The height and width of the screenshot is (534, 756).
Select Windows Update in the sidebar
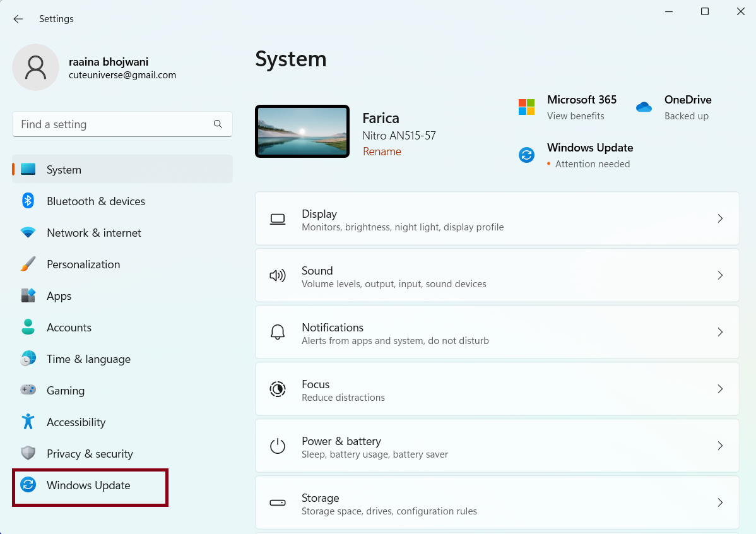[89, 485]
